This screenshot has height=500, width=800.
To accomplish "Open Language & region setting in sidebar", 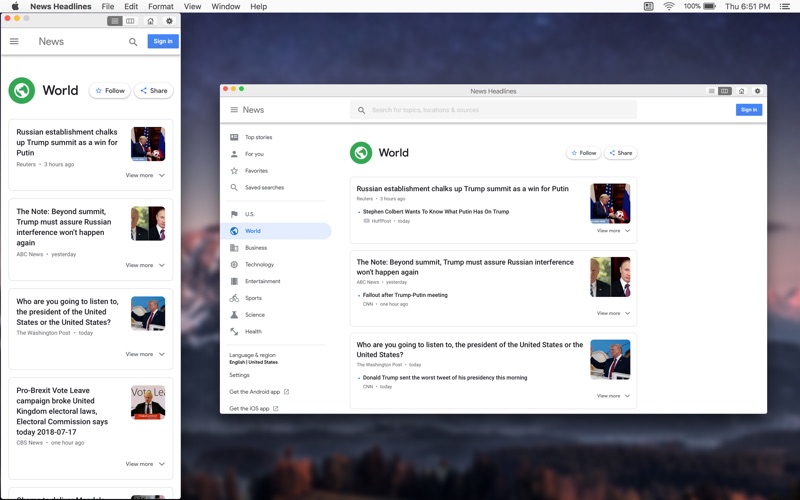I will (254, 358).
